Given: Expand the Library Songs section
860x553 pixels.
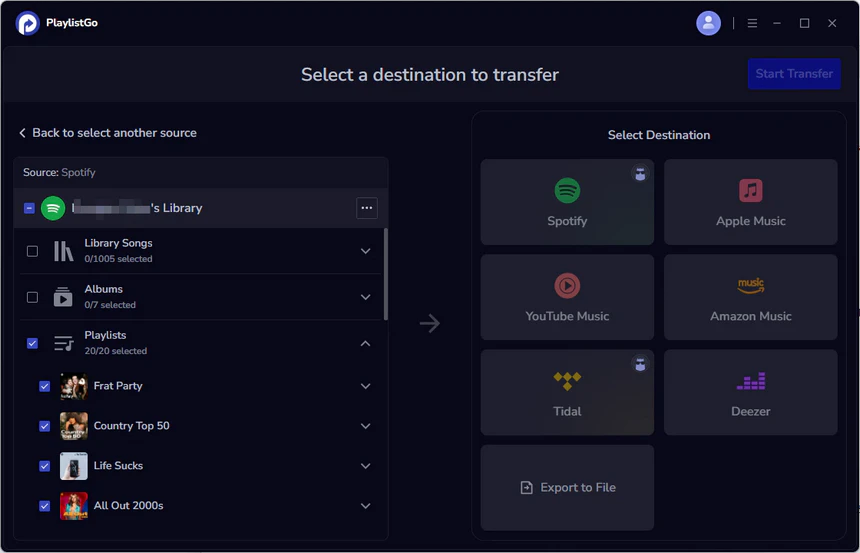Looking at the screenshot, I should tap(365, 251).
